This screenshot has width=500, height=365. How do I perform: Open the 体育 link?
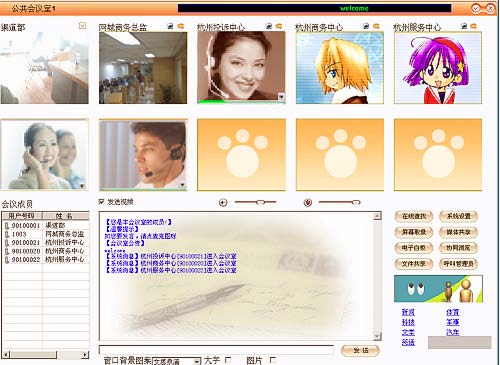click(453, 312)
